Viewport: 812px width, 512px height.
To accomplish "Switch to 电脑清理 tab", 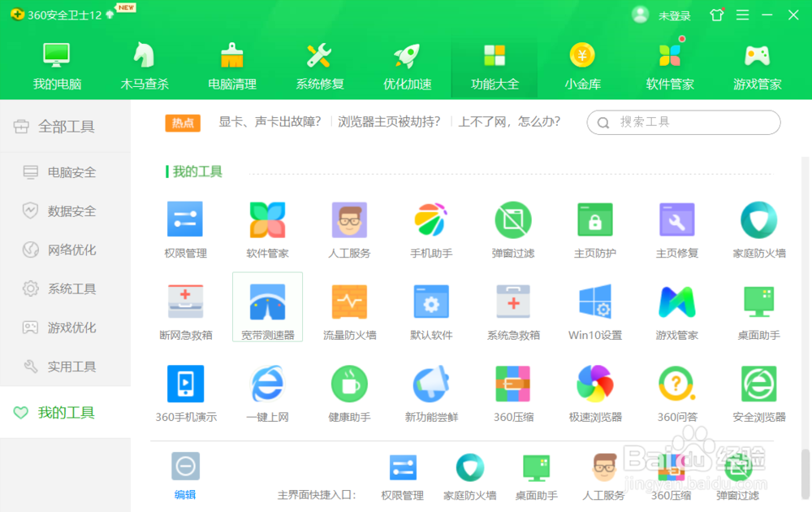I will [x=232, y=67].
